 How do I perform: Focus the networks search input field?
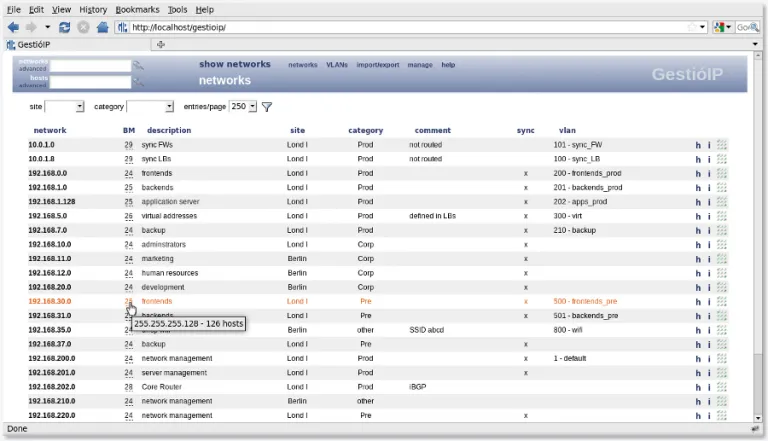click(x=91, y=66)
